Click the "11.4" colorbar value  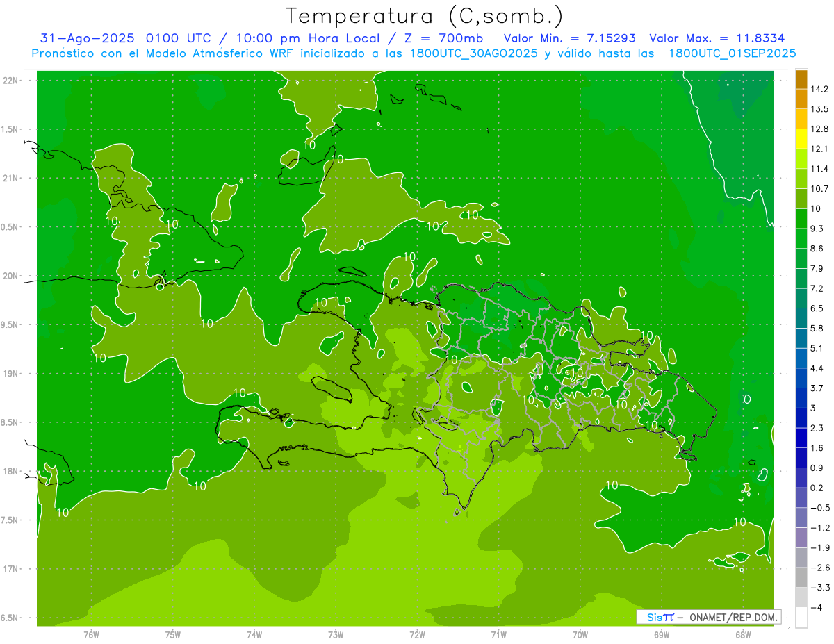819,169
